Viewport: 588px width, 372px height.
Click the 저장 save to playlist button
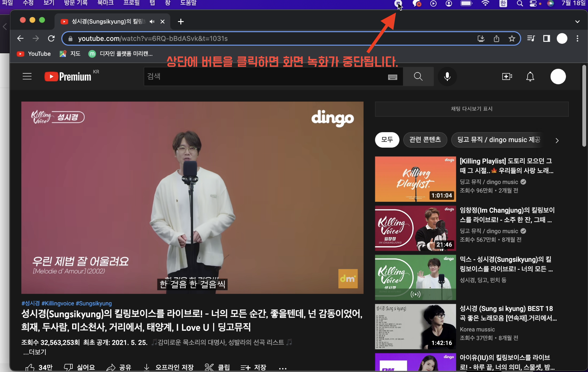pyautogui.click(x=253, y=367)
